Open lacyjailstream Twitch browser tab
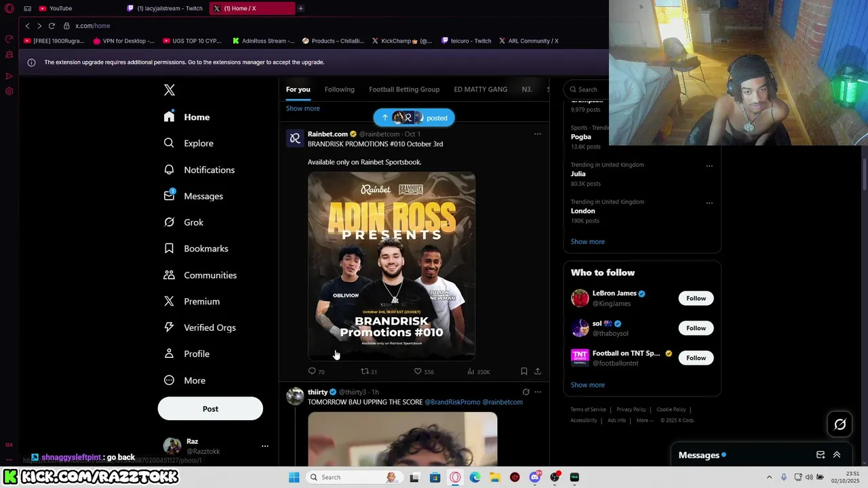 click(x=165, y=8)
